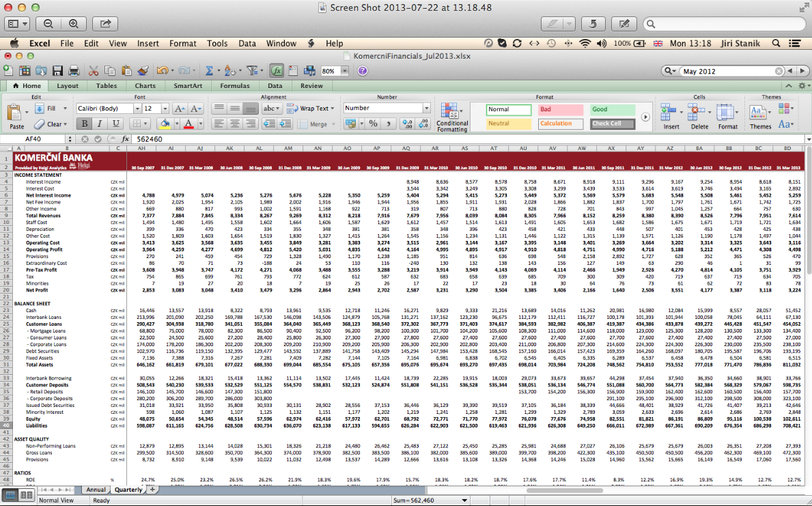Rotate the image in Preview toolbar

point(593,24)
